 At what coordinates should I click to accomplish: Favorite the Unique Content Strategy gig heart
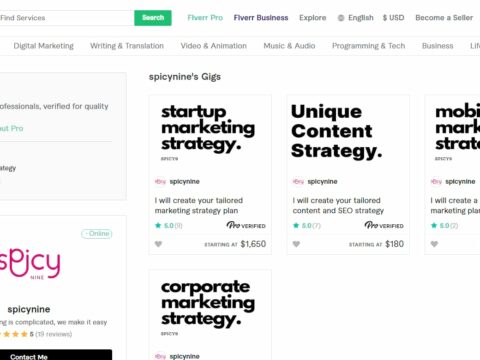296,244
